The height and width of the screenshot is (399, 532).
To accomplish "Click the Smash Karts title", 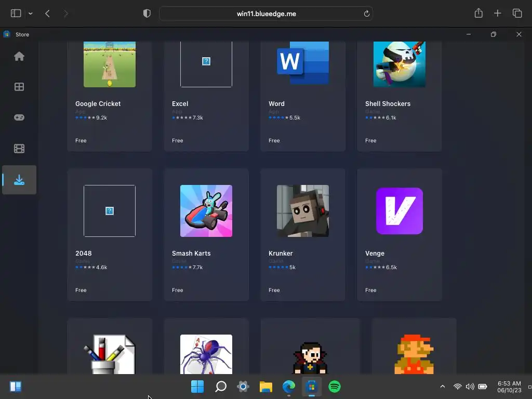I will 191,254.
